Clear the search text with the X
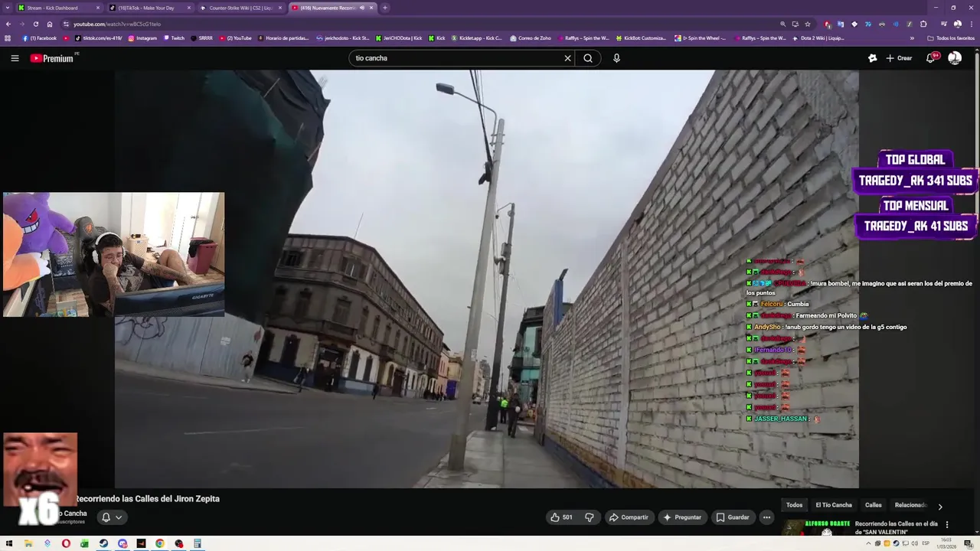 point(567,58)
